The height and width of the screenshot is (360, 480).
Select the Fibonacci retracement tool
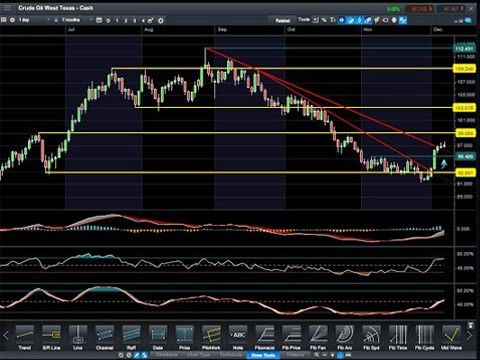pos(265,337)
